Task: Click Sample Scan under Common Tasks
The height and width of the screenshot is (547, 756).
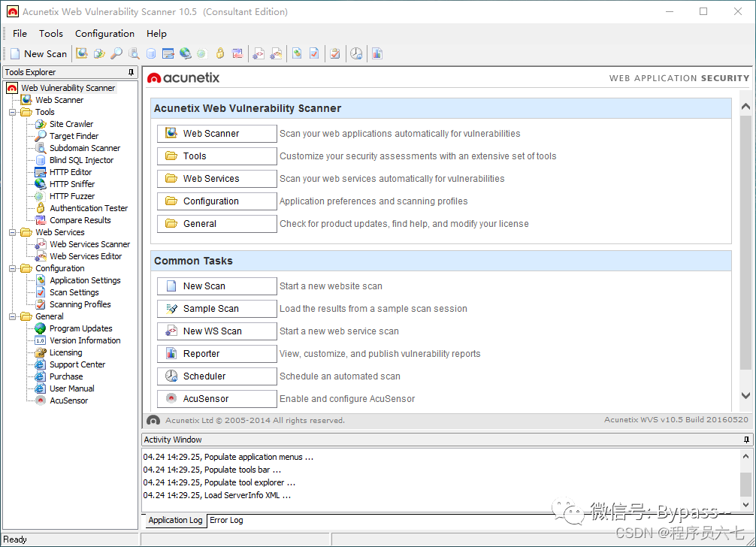Action: tap(217, 309)
